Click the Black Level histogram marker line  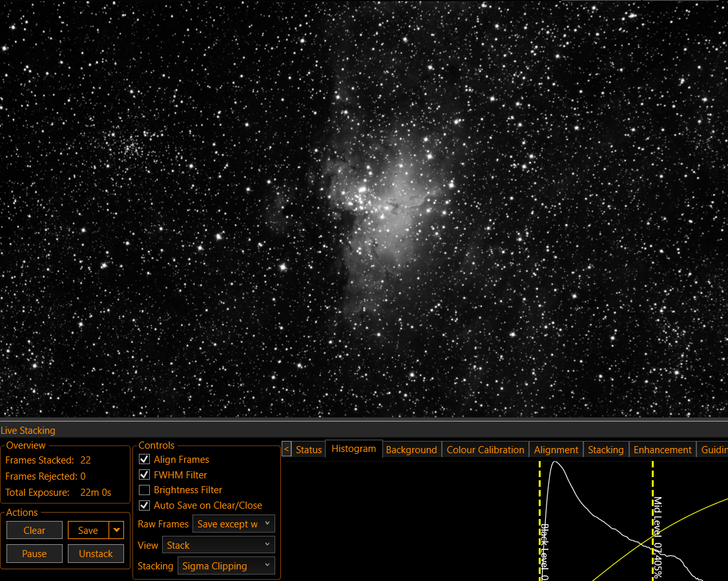click(539, 520)
